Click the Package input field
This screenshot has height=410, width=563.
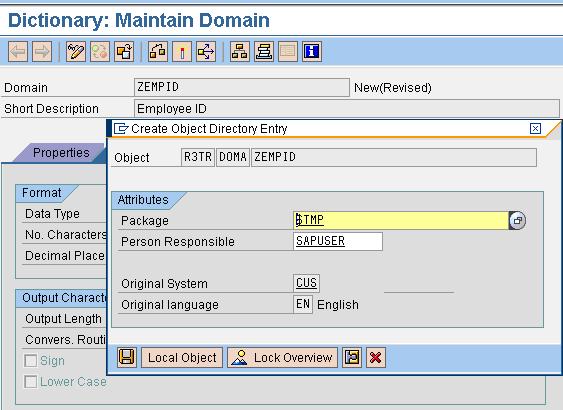(x=401, y=220)
